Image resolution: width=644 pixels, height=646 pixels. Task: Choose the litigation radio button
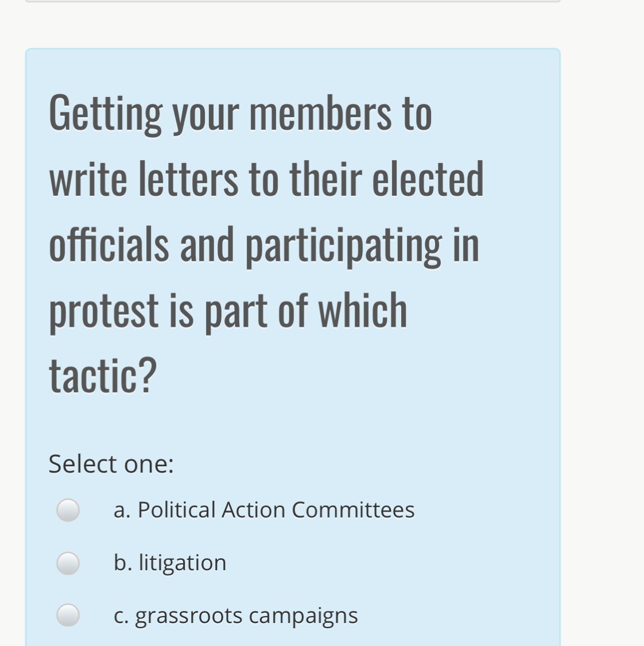68,563
